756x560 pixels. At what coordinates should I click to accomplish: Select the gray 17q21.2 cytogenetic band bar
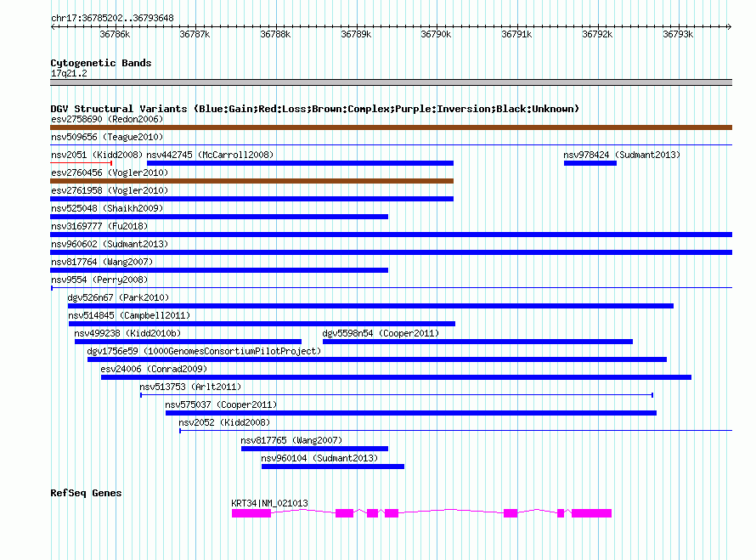click(391, 82)
